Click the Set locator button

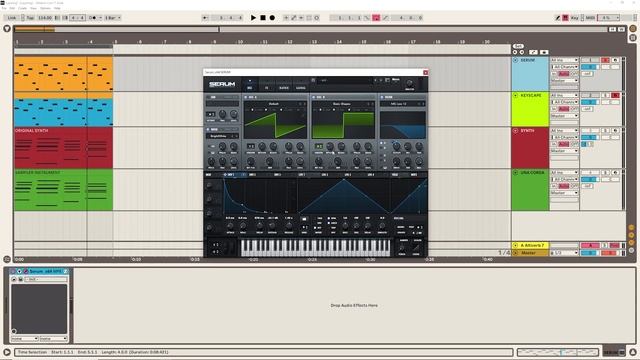click(x=518, y=46)
